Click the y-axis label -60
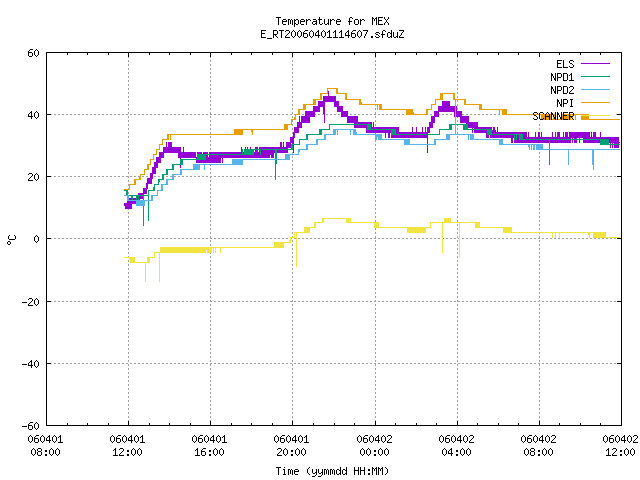 click(31, 426)
